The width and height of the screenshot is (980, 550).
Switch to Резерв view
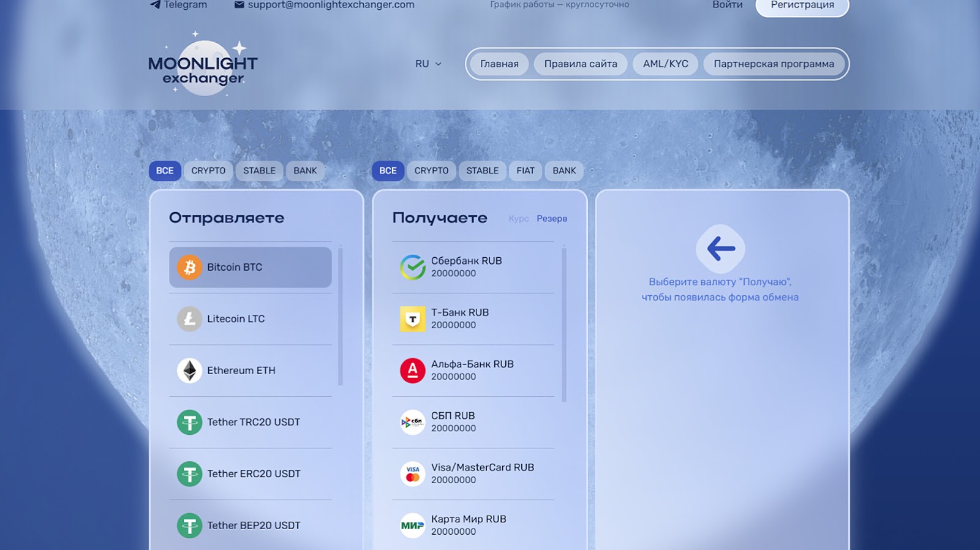tap(552, 219)
